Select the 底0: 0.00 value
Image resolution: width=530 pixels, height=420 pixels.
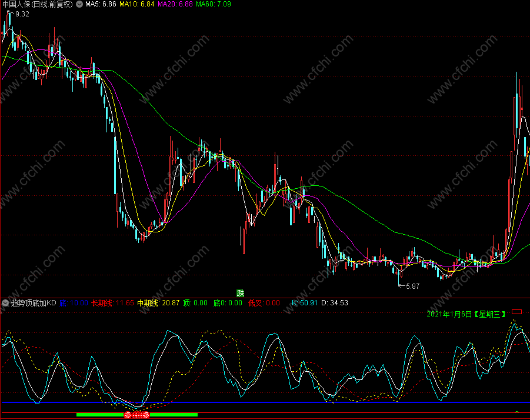[228, 303]
